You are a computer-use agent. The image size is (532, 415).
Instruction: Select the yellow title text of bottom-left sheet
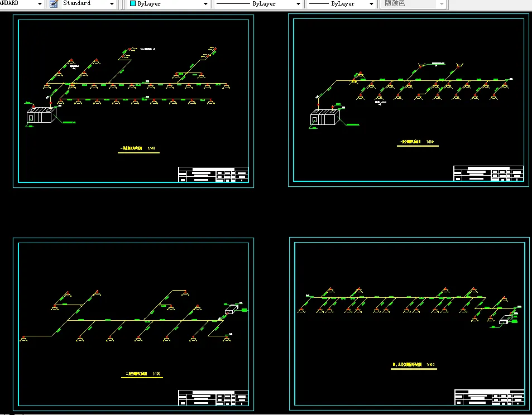point(143,374)
